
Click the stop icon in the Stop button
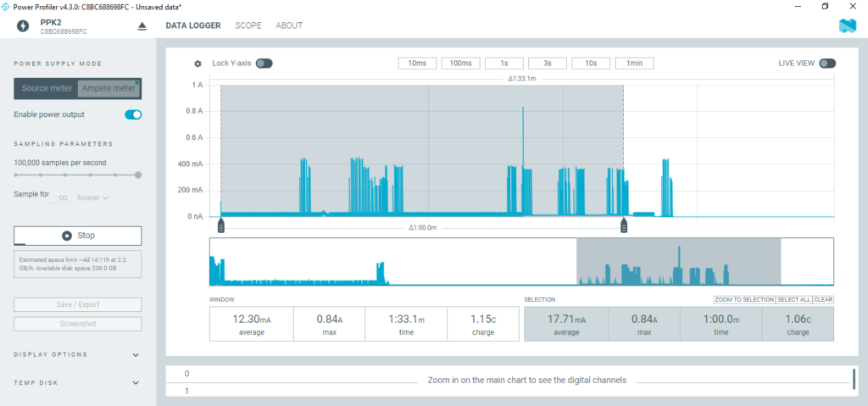tap(67, 236)
